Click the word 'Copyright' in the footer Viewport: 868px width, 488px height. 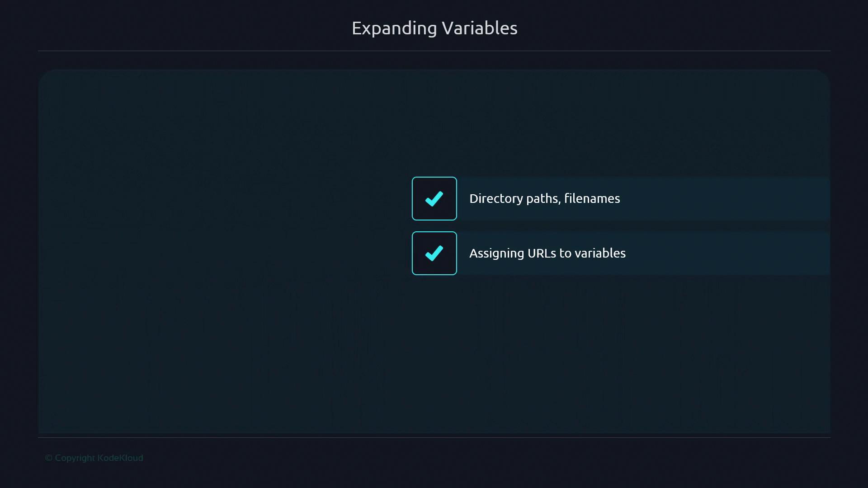coord(75,458)
